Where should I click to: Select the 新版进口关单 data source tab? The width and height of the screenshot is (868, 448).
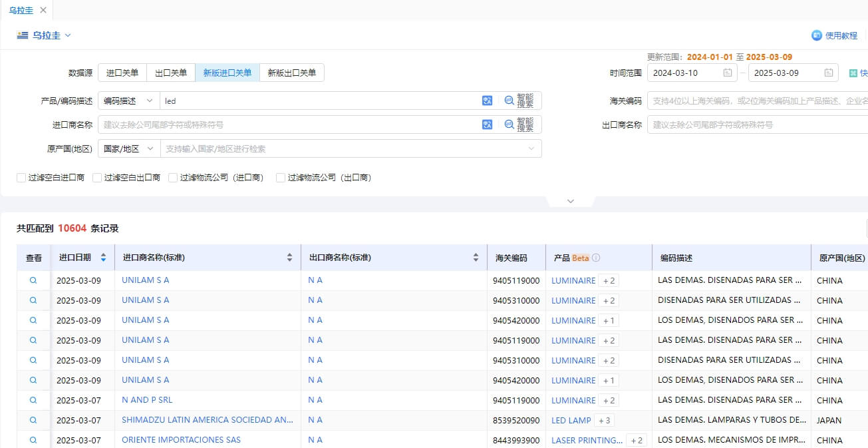[x=227, y=73]
